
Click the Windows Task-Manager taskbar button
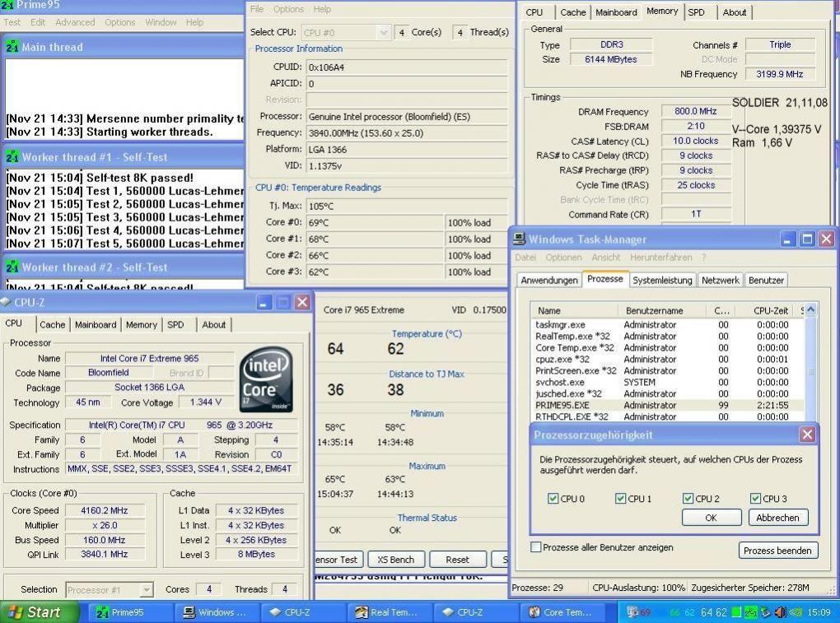pyautogui.click(x=215, y=612)
